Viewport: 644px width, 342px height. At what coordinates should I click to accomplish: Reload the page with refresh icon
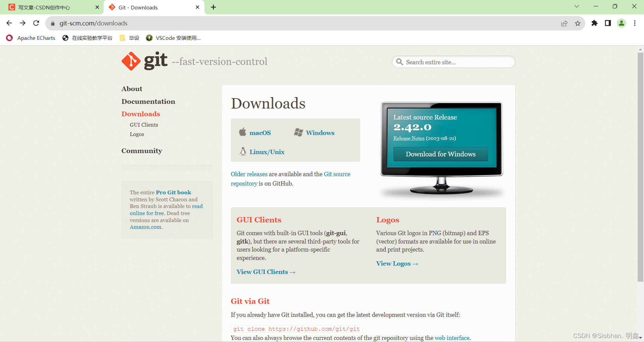pyautogui.click(x=36, y=23)
